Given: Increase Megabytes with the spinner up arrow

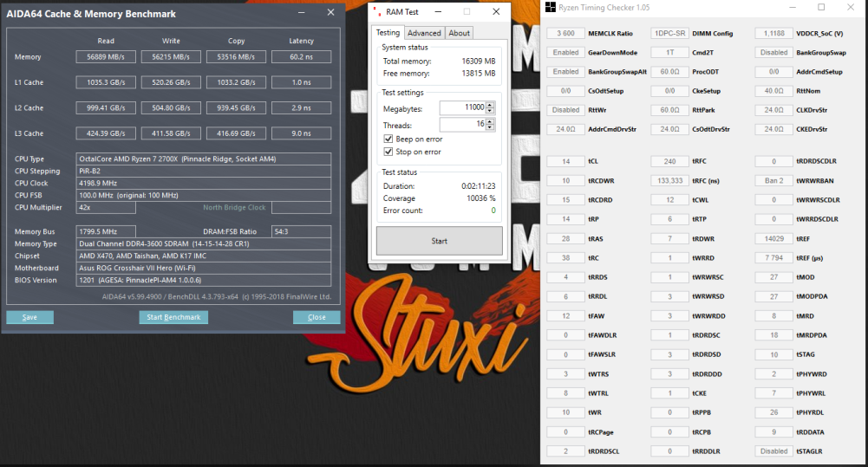Looking at the screenshot, I should coord(490,105).
